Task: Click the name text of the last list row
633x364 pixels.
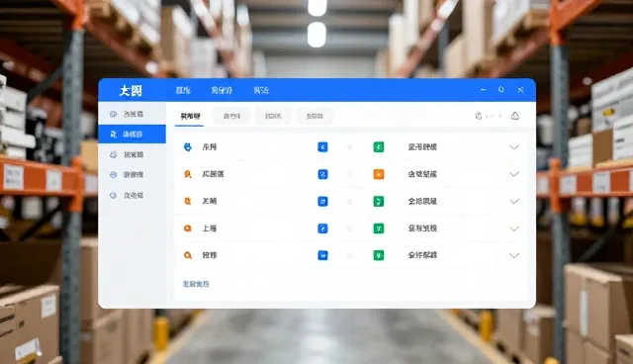Action: coord(209,255)
